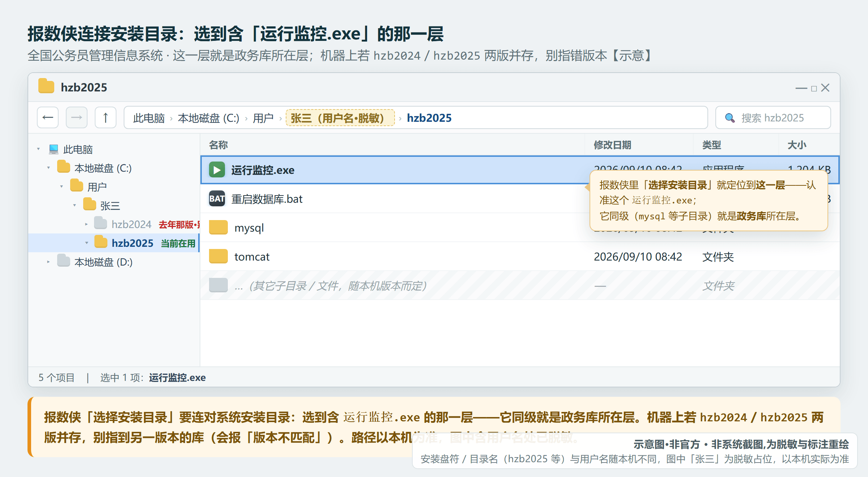Image resolution: width=868 pixels, height=477 pixels.
Task: Toggle the hzb2025 tree node arrow
Action: (86, 243)
